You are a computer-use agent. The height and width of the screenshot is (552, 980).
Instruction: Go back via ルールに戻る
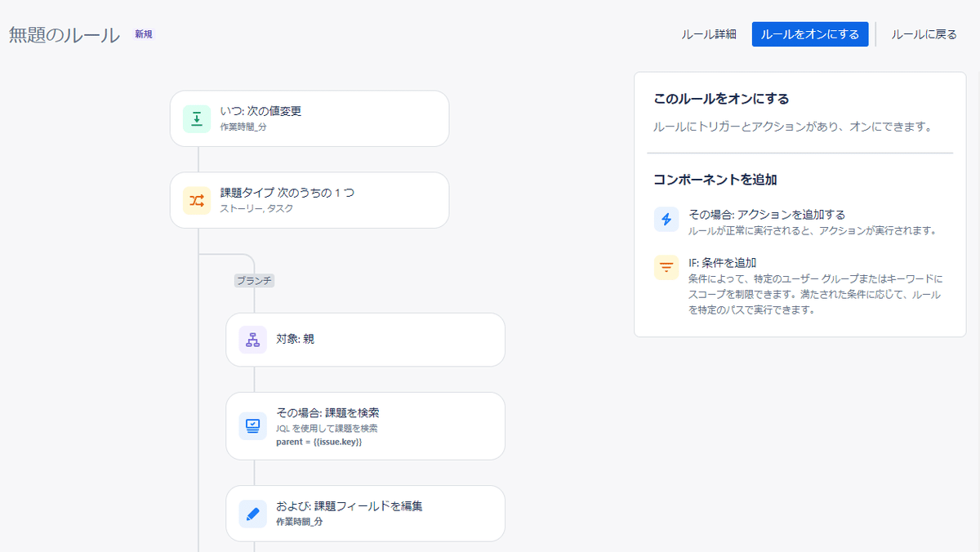click(x=924, y=34)
